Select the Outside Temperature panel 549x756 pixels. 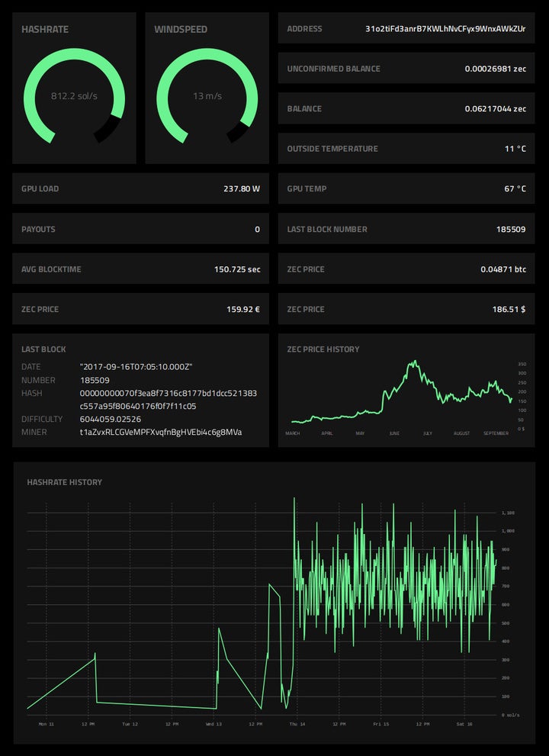click(406, 149)
